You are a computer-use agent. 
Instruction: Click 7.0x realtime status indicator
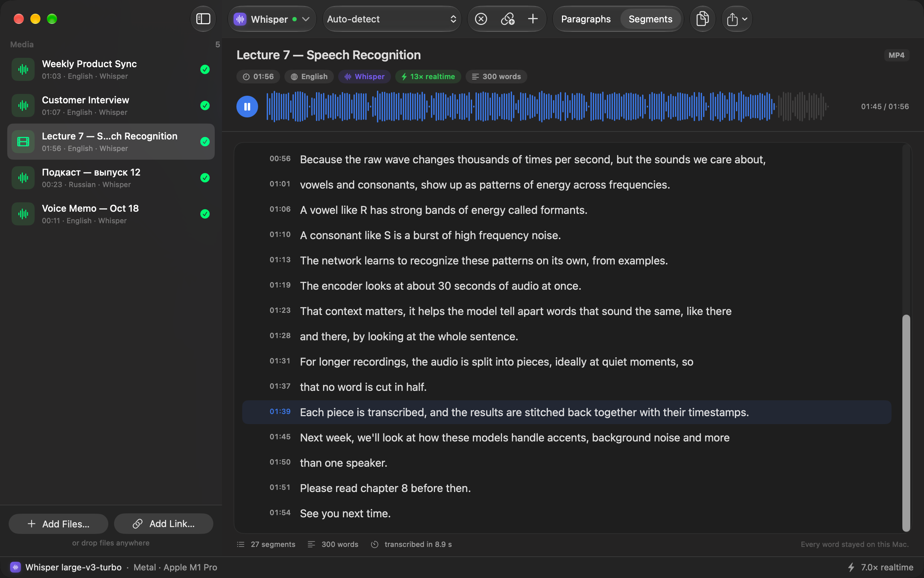click(x=880, y=567)
